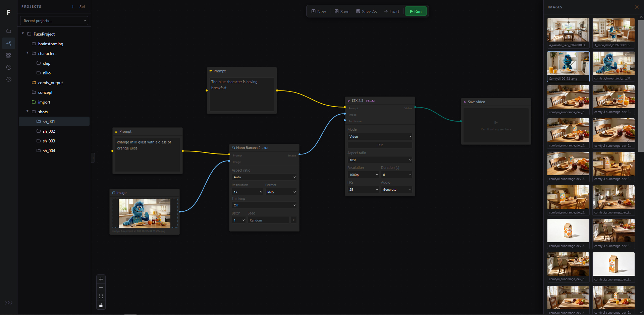Open the Recent projects dropdown
Image resolution: width=644 pixels, height=315 pixels.
[54, 21]
